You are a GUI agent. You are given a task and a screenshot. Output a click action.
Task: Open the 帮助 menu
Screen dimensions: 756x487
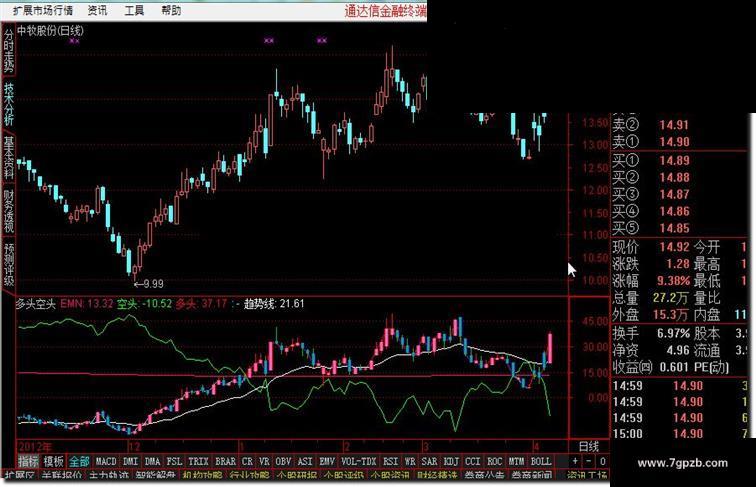[171, 10]
